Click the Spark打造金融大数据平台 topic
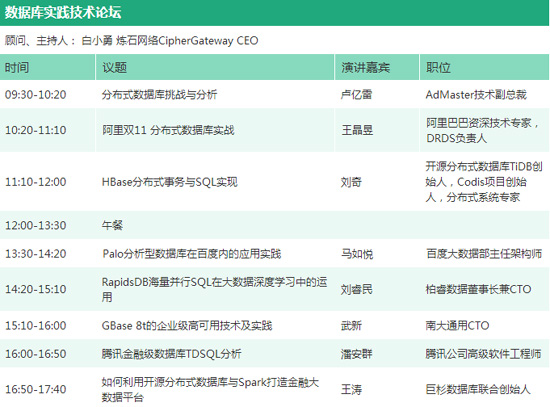The height and width of the screenshot is (407, 550). tap(210, 389)
